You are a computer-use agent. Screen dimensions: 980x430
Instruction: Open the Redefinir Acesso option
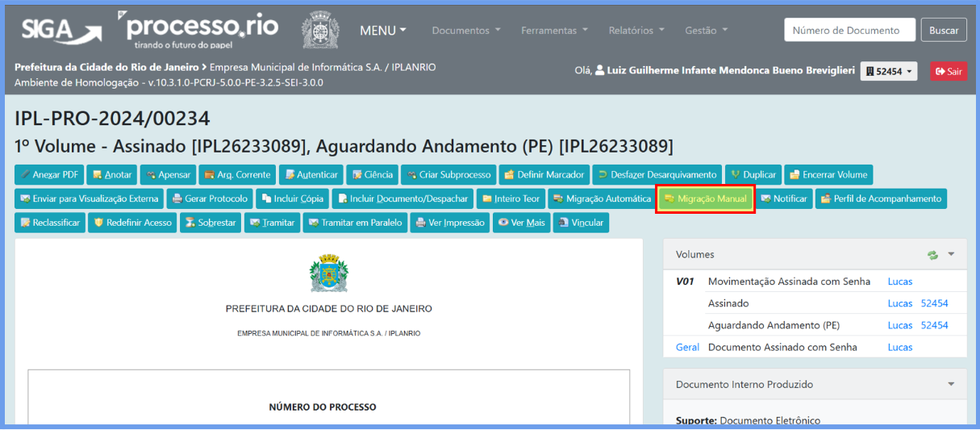133,223
